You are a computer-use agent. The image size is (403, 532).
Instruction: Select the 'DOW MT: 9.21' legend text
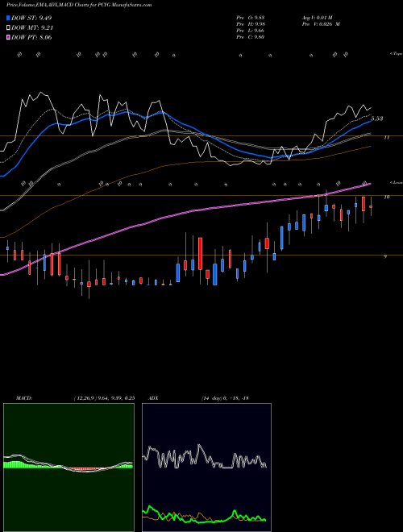32,28
